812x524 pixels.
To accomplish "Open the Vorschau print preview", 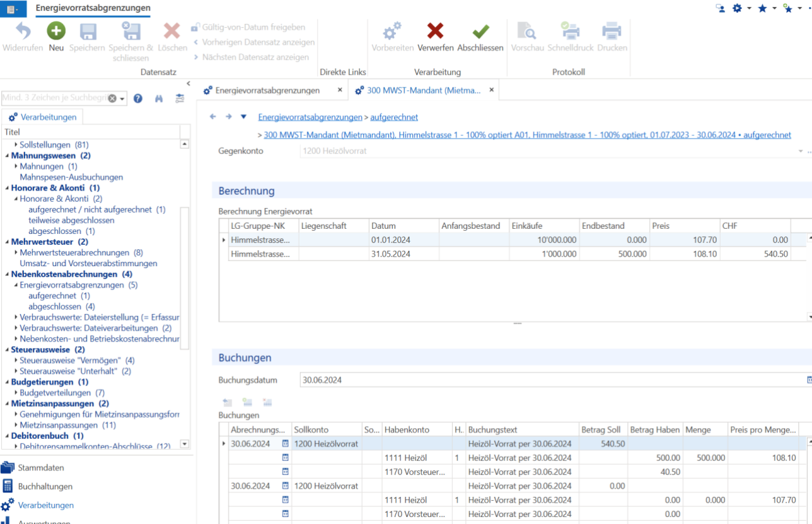I will 527,31.
